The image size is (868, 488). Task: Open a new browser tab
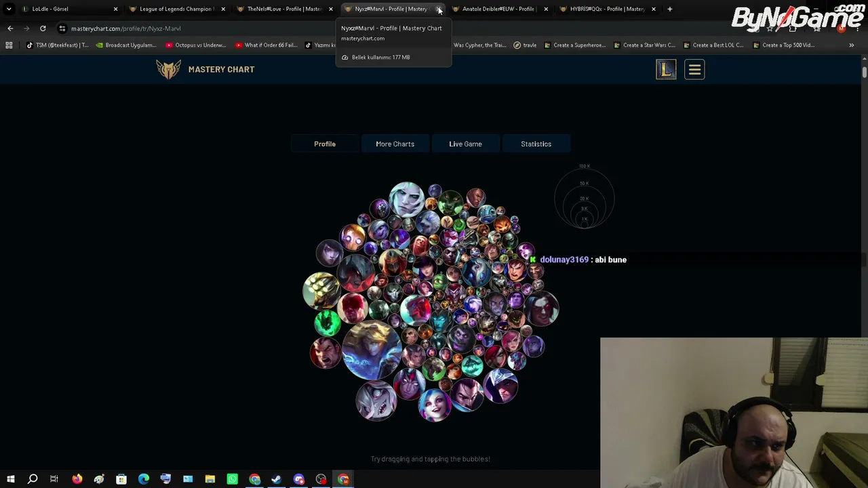(669, 9)
